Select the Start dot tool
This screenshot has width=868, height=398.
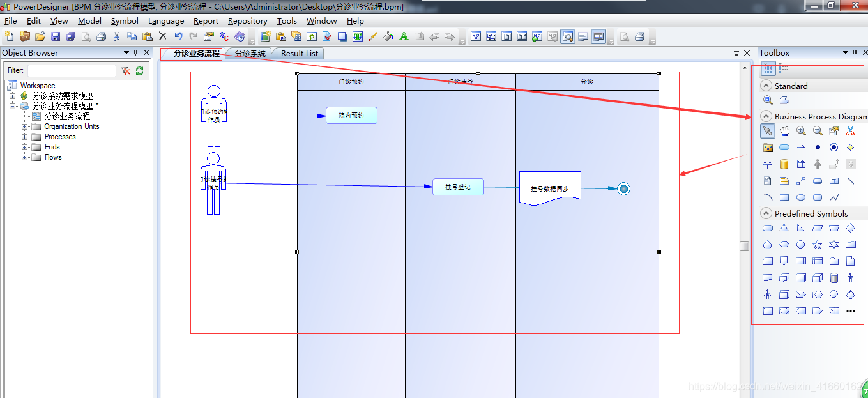point(818,148)
